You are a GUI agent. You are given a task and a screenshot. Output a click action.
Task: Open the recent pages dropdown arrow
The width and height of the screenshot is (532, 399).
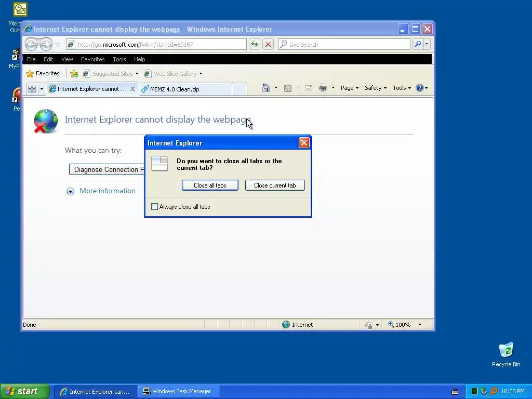click(x=57, y=45)
